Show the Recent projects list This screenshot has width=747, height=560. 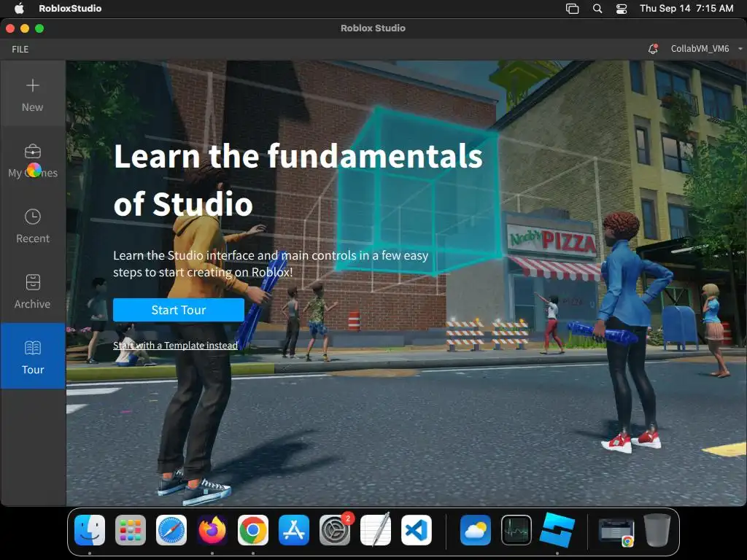[32, 226]
